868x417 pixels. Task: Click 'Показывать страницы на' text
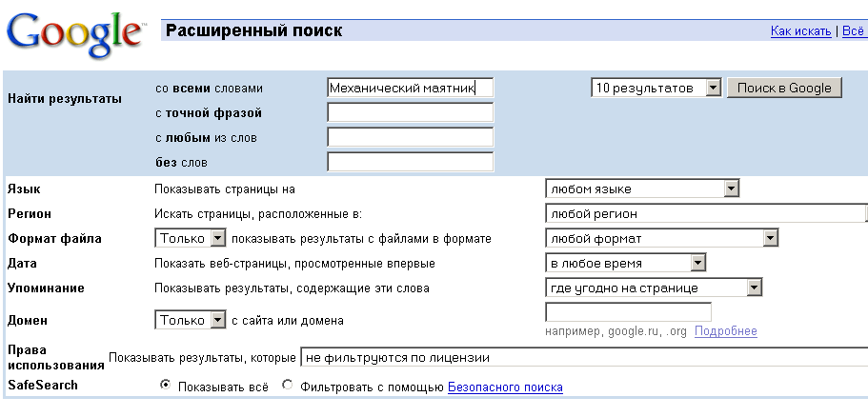[x=225, y=189]
